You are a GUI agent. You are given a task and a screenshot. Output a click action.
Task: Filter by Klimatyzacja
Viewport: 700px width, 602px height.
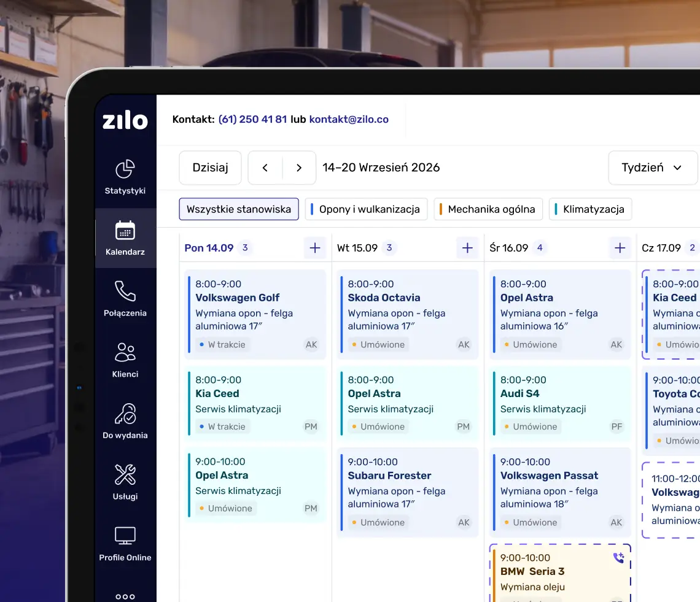click(x=590, y=209)
